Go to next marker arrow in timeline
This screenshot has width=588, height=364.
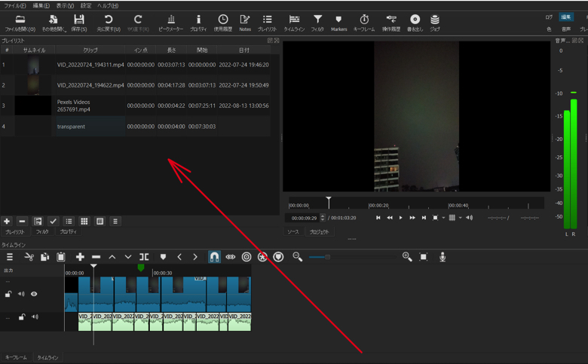point(195,257)
